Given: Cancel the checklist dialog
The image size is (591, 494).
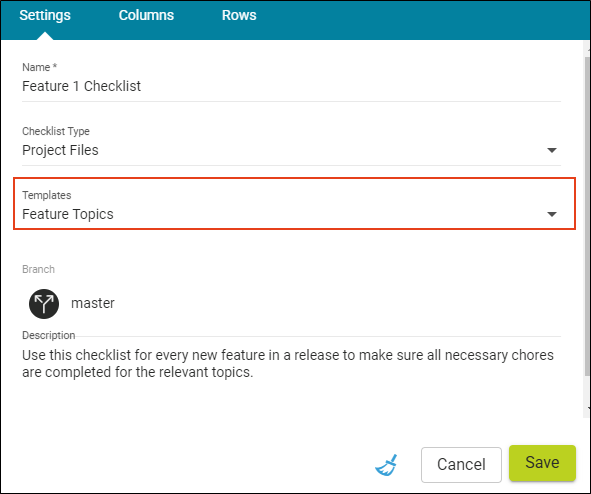Looking at the screenshot, I should pyautogui.click(x=461, y=465).
